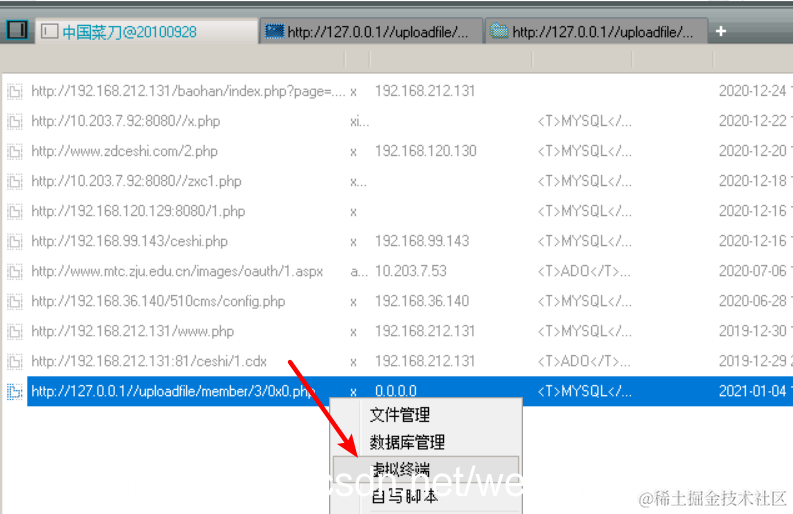Open a new tab with plus icon
This screenshot has height=514, width=793.
pos(721,31)
